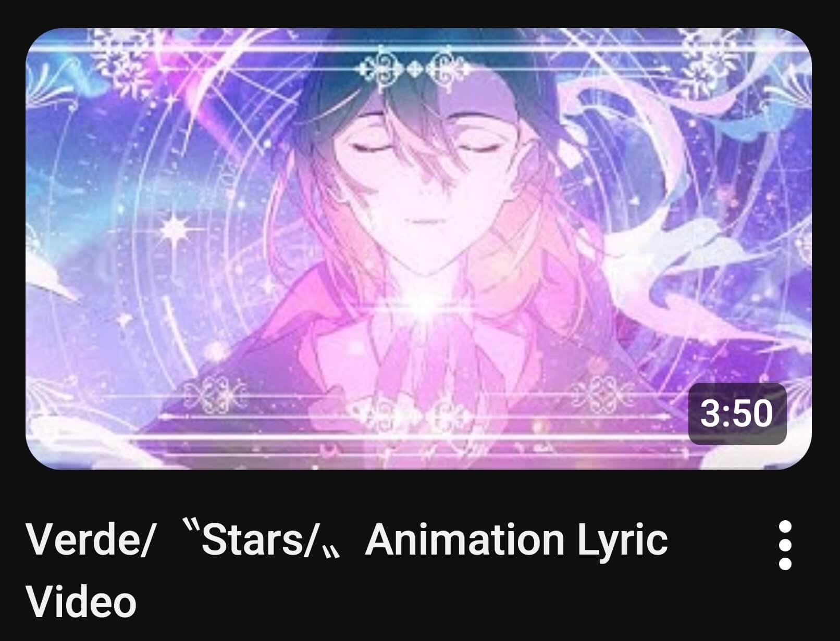Play the Verde Stars lyric video thumbnail
This screenshot has width=840, height=641.
tap(418, 249)
